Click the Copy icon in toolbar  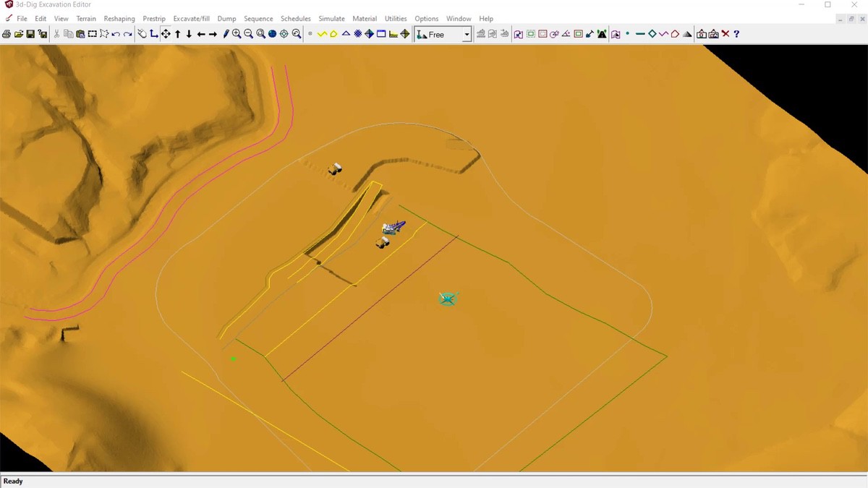(68, 34)
